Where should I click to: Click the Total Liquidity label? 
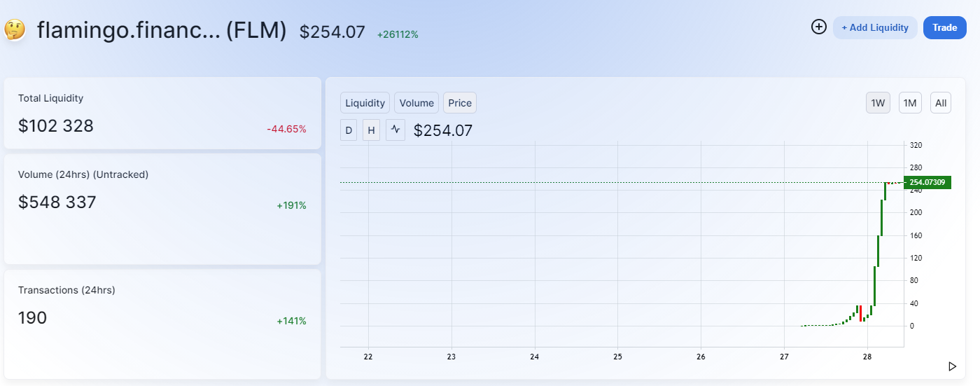50,98
